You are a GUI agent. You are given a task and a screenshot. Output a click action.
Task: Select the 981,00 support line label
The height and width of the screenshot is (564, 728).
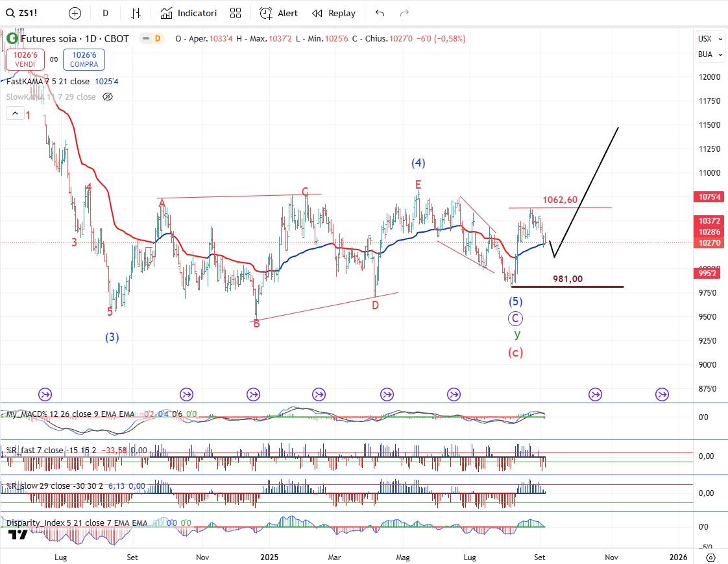pyautogui.click(x=567, y=279)
